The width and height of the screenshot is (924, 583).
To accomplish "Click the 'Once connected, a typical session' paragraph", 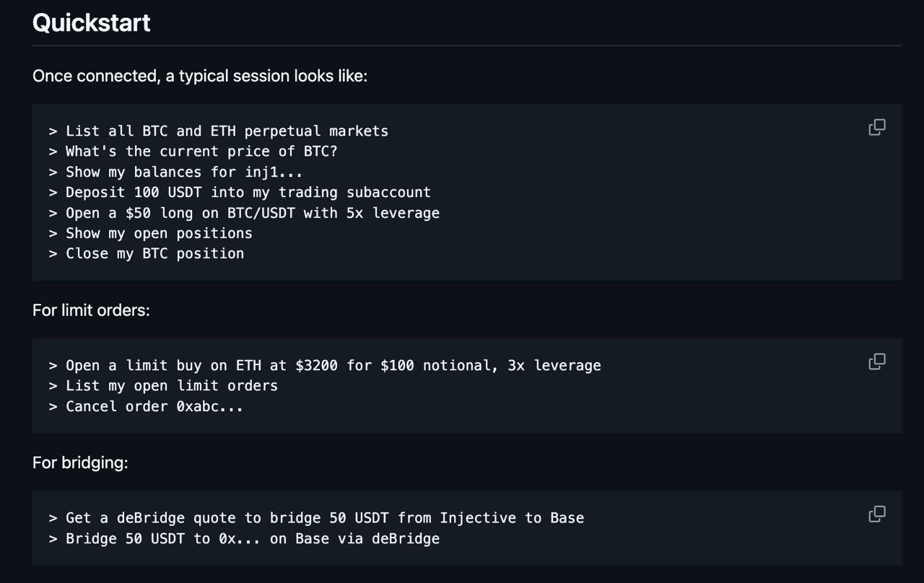I will coord(200,76).
